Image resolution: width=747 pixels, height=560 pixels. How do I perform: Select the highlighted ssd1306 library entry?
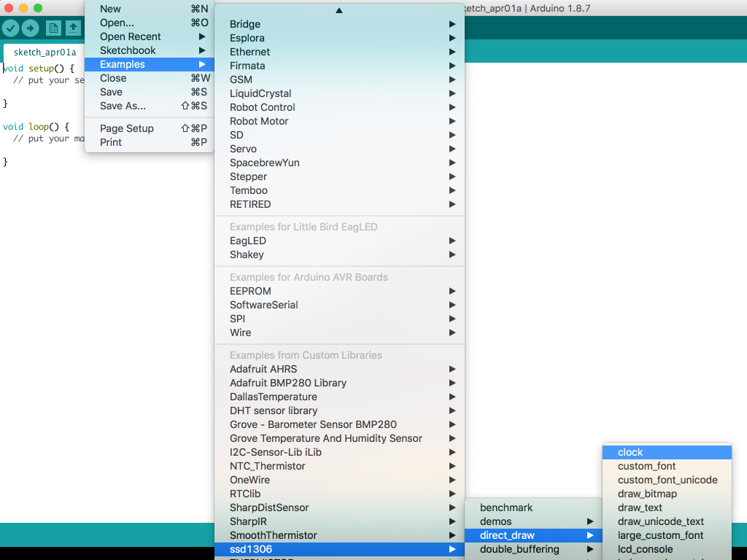tap(340, 549)
